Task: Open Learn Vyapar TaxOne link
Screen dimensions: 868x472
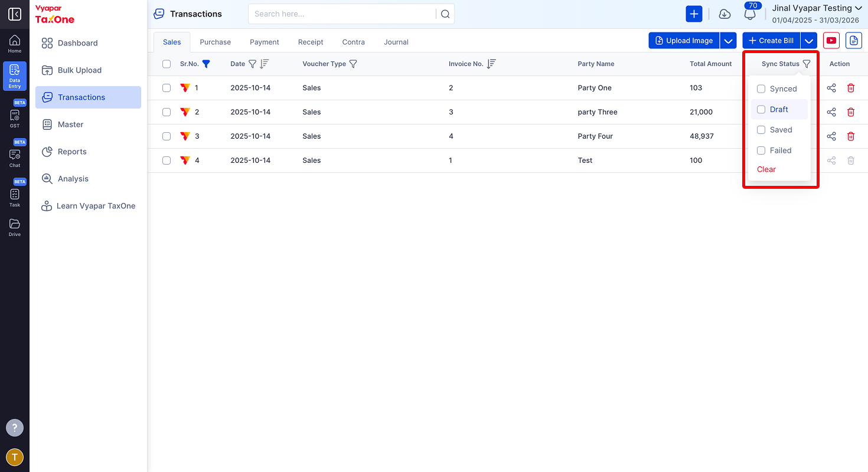Action: point(88,206)
